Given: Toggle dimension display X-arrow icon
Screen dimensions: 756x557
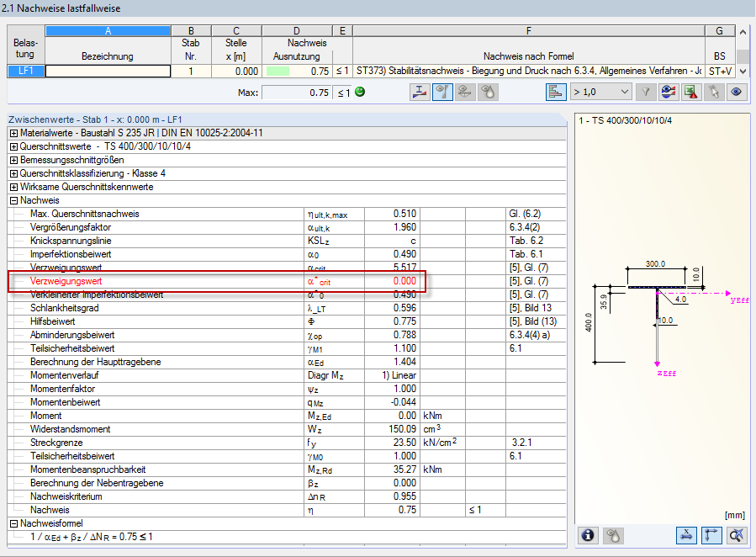Looking at the screenshot, I should click(x=686, y=535).
